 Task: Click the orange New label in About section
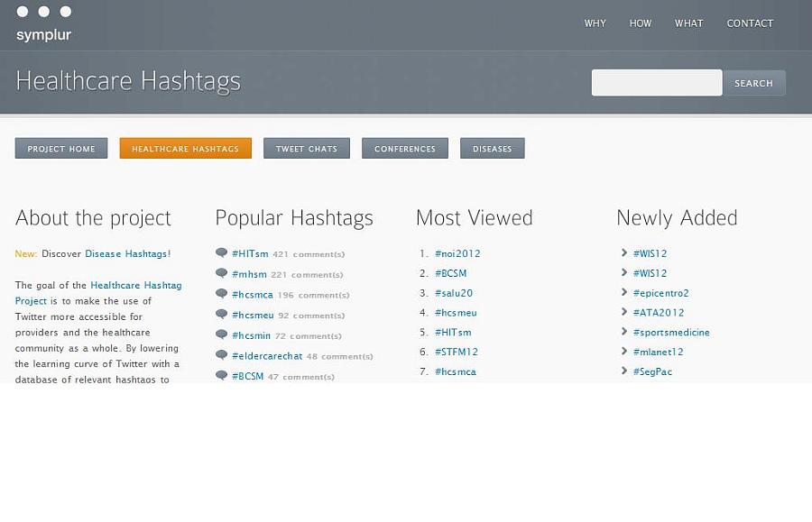[24, 253]
